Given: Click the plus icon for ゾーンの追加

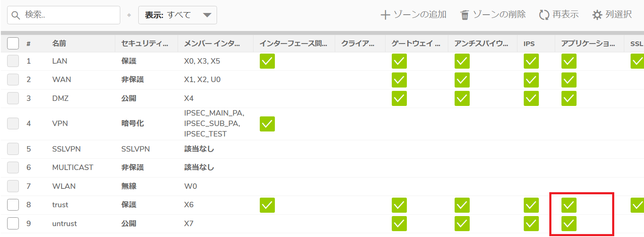Looking at the screenshot, I should click(385, 15).
